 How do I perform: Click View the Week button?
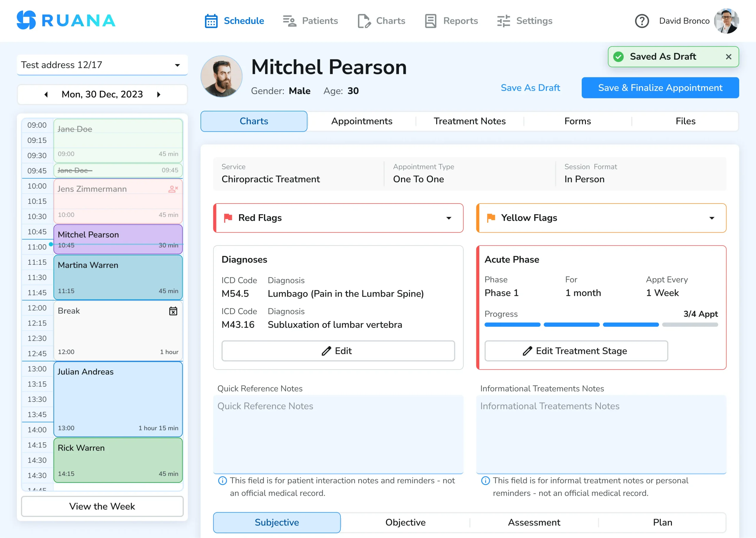tap(102, 506)
